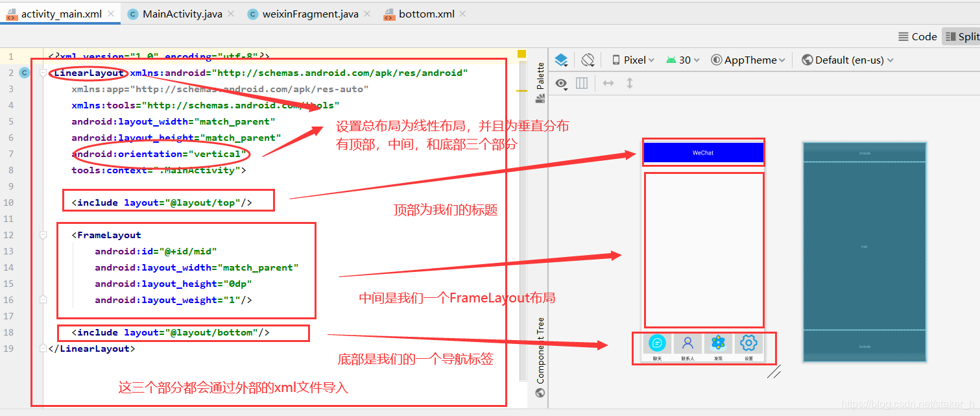This screenshot has height=416, width=980.
Task: Click line number 9 in the gutter
Action: tap(10, 186)
